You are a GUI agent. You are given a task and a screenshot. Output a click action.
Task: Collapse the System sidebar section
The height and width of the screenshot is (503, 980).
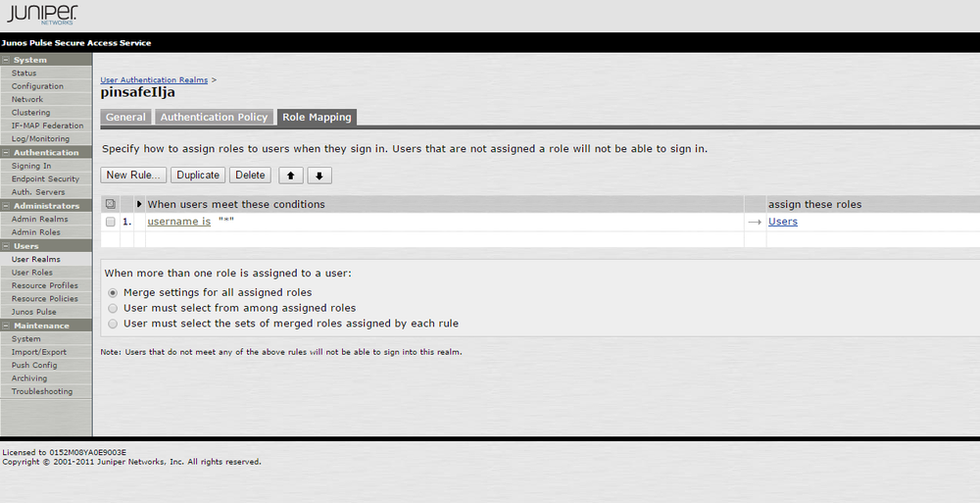tap(6, 60)
